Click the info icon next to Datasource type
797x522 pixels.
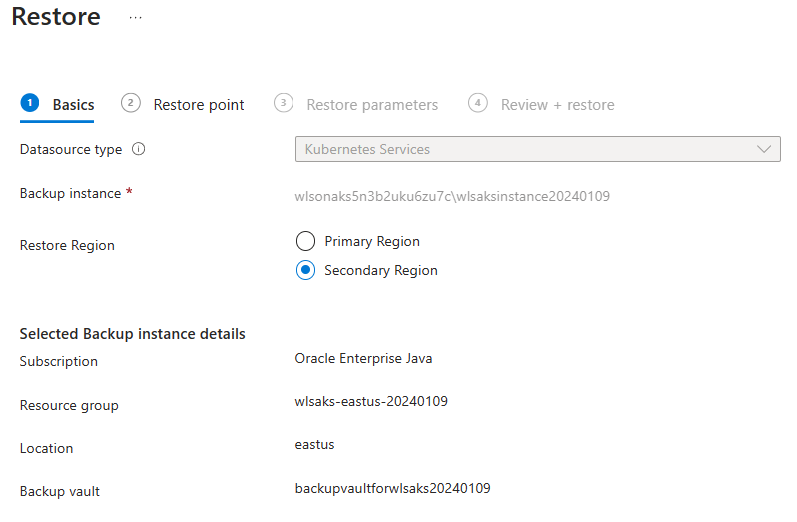[x=139, y=149]
